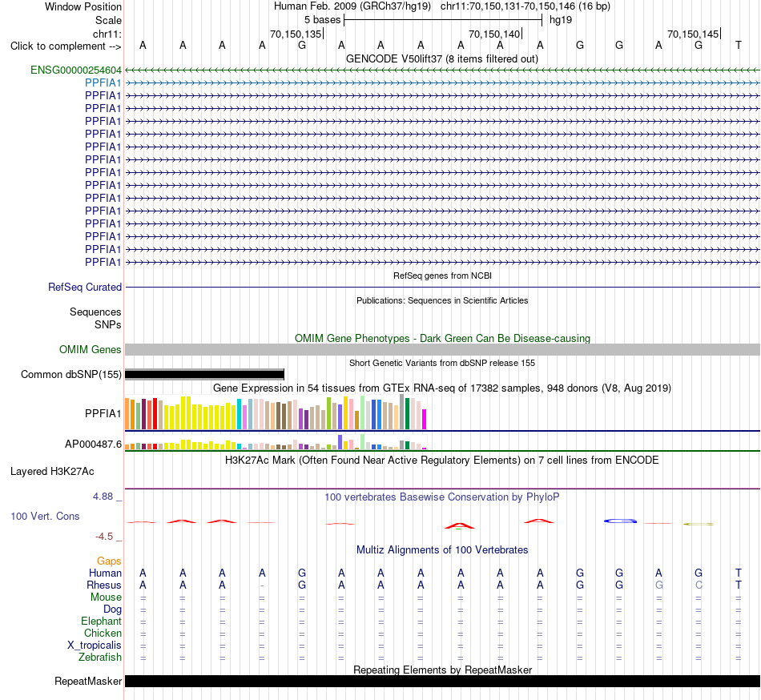This screenshot has height=700, width=761.
Task: Click the light-blue PPFIA1 transcript label
Action: tap(103, 83)
